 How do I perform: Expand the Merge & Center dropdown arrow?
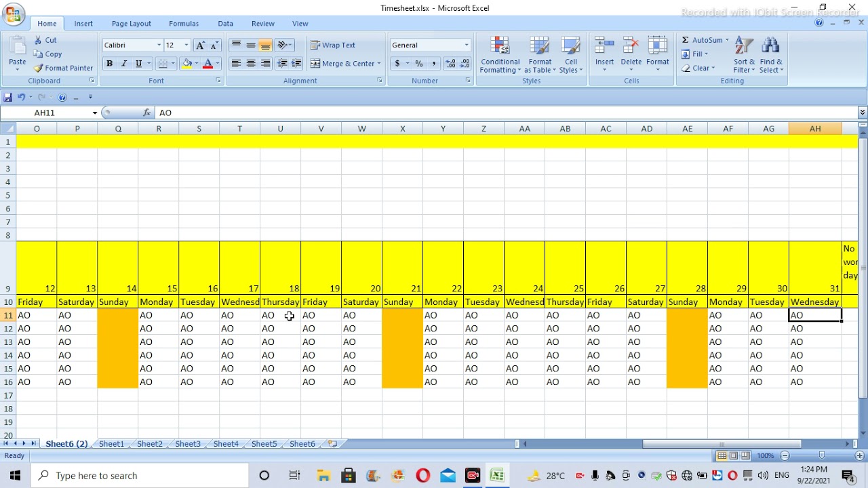tap(379, 64)
